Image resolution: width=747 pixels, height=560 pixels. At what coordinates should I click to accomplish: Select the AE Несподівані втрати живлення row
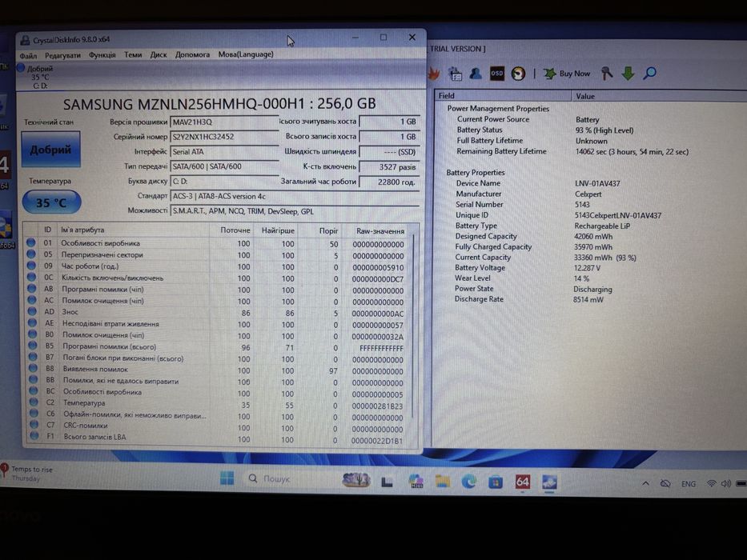tap(217, 324)
